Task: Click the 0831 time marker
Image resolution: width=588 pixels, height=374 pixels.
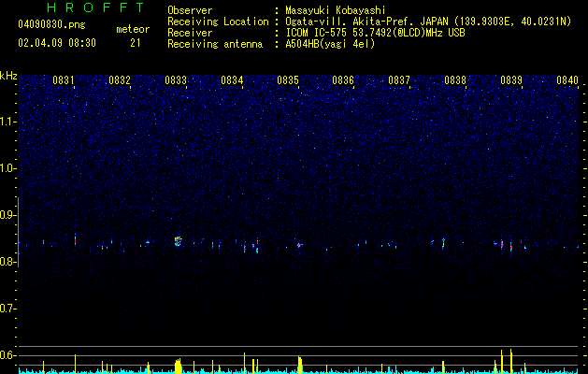Action: (63, 80)
